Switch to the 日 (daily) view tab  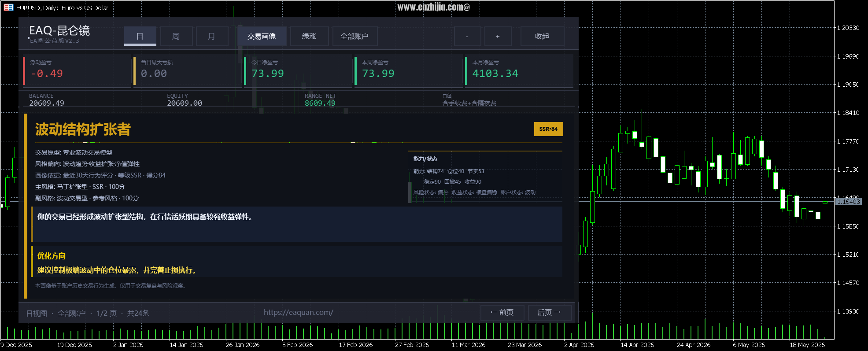[x=140, y=36]
